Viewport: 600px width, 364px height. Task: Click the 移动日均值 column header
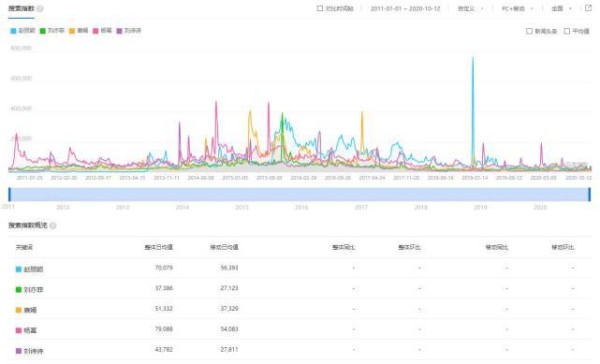[224, 247]
